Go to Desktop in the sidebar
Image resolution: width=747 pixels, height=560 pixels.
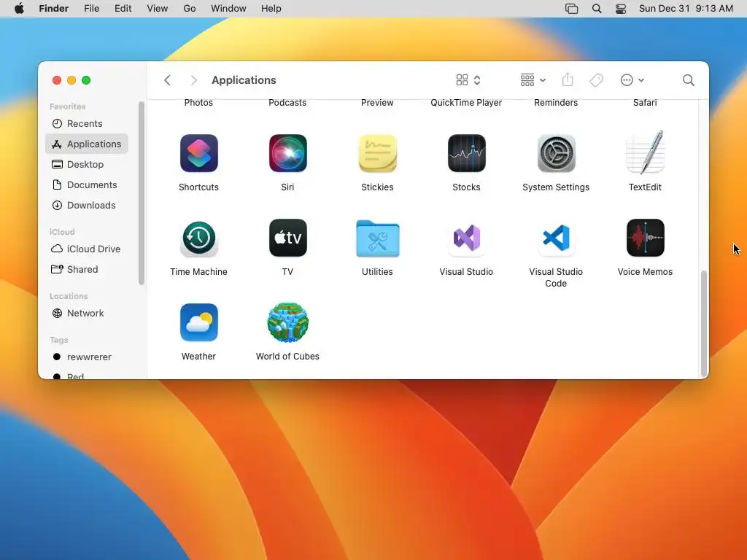pyautogui.click(x=87, y=164)
